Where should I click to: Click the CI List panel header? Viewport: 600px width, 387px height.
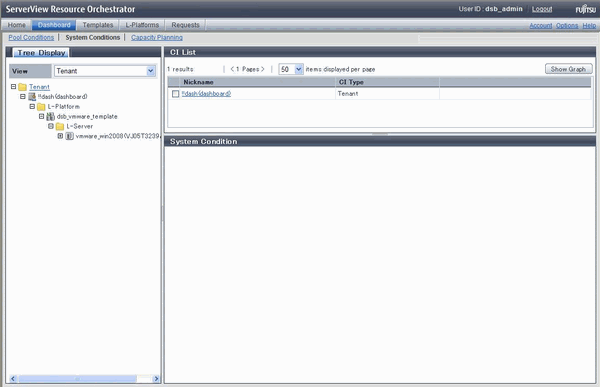pos(380,52)
